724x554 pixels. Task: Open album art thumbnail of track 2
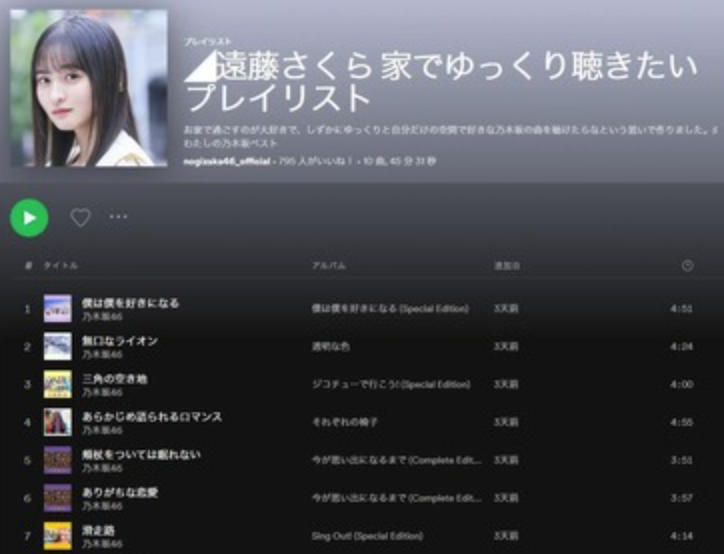[x=58, y=346]
